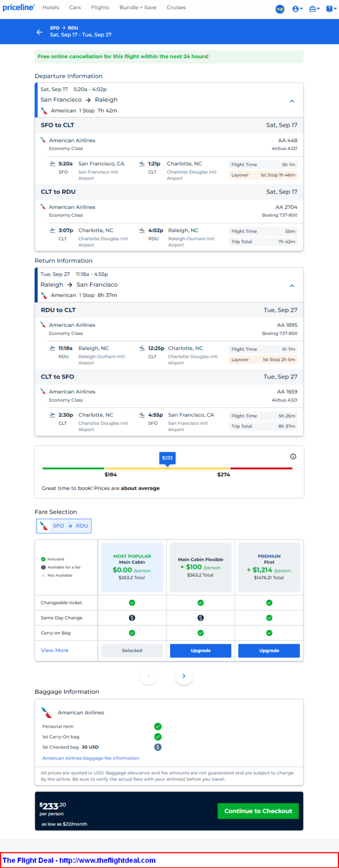The height and width of the screenshot is (868, 339).
Task: Collapse the Departure Information flight details
Action: pos(292,101)
